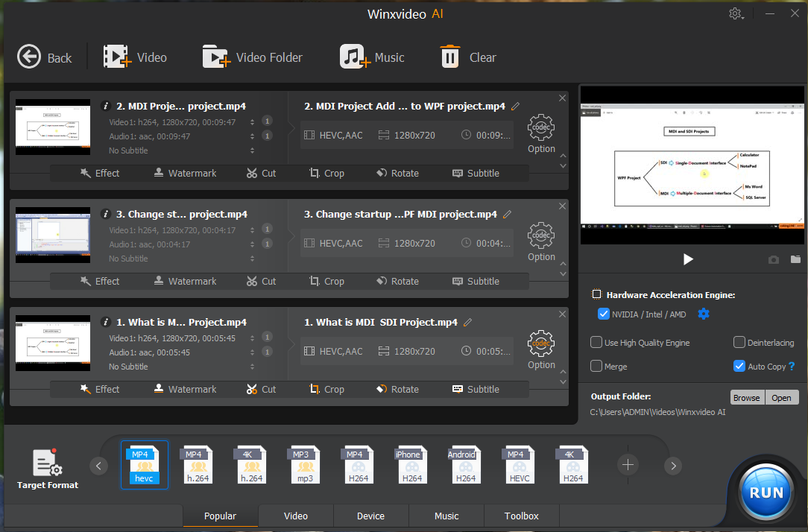Select MP4 HEVC device profile

coord(520,465)
